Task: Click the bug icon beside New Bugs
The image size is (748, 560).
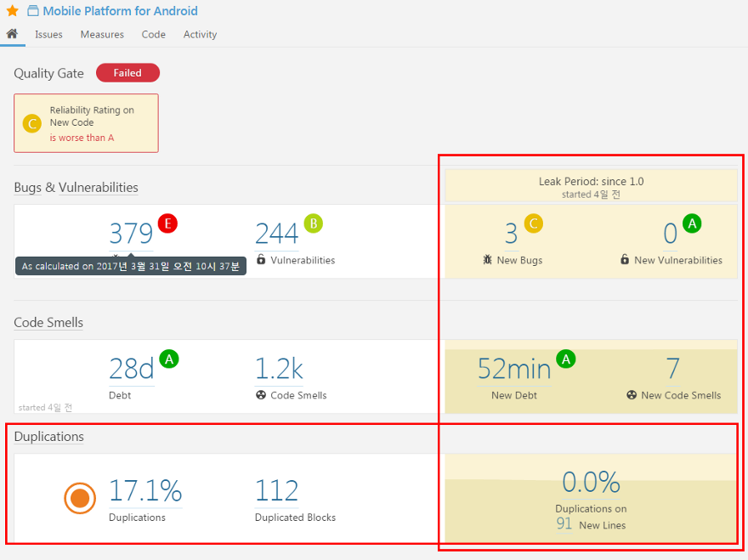Action: [487, 260]
